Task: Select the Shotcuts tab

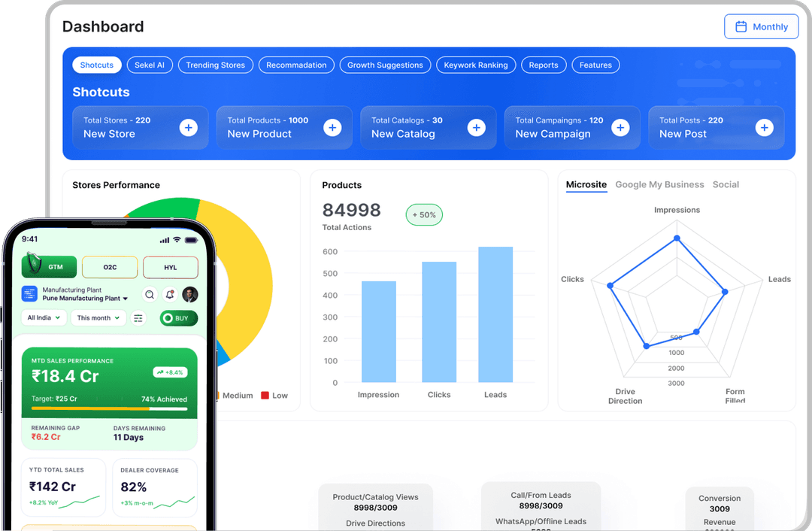Action: (97, 65)
